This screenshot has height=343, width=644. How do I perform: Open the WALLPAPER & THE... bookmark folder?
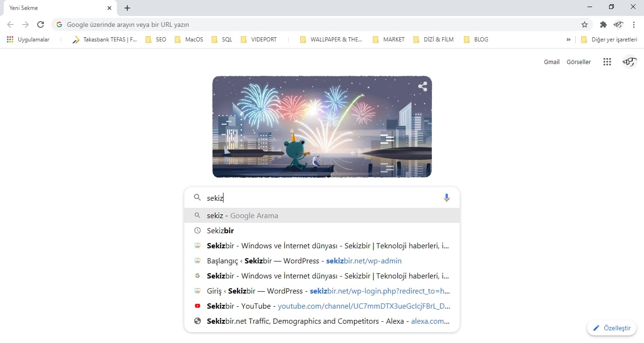point(331,40)
